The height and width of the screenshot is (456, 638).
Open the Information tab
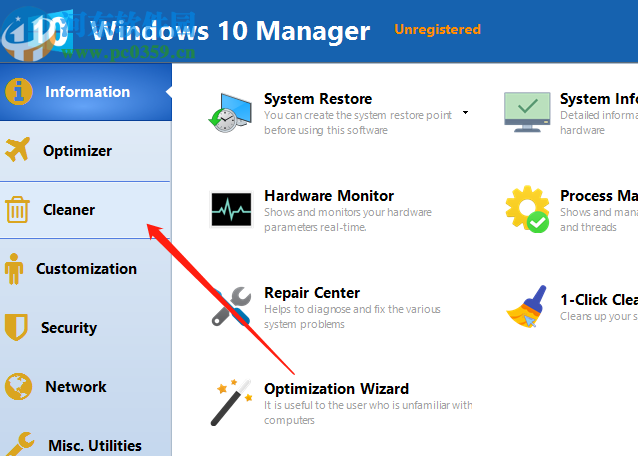pyautogui.click(x=86, y=92)
